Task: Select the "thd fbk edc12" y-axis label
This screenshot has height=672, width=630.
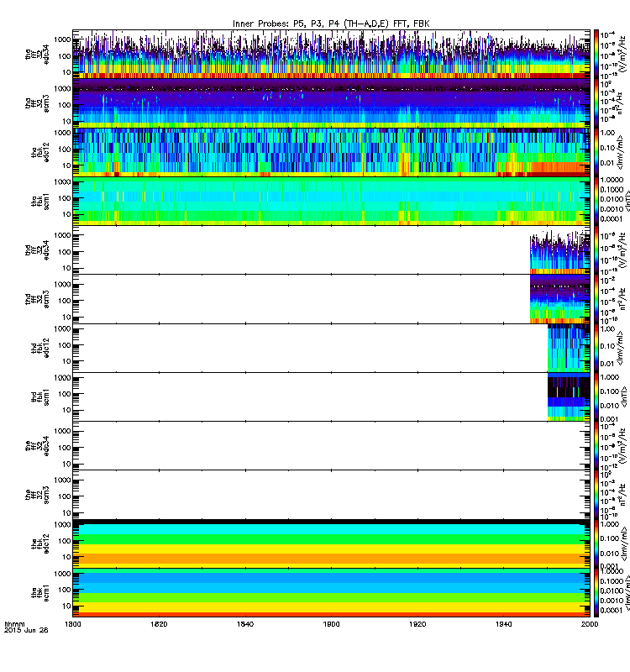Action: [x=40, y=348]
